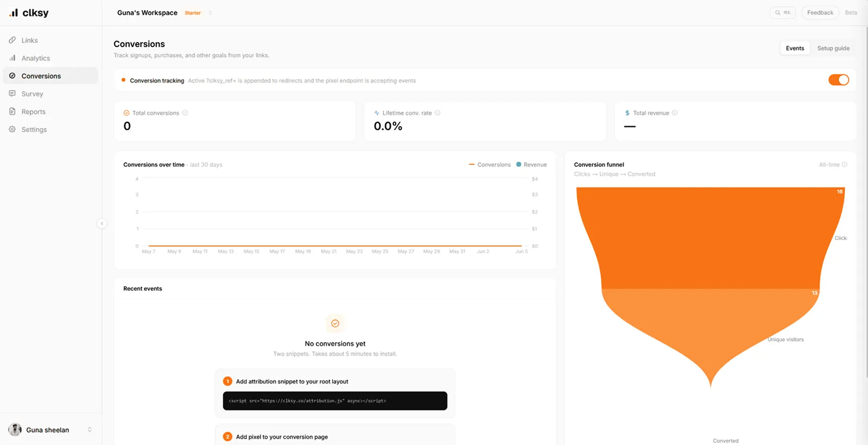Click the All-time label of the funnel
The height and width of the screenshot is (445, 868).
click(x=829, y=165)
